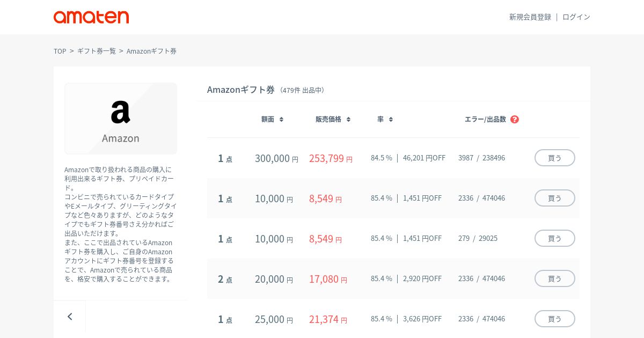Sort listings by 率 rate

pos(385,119)
